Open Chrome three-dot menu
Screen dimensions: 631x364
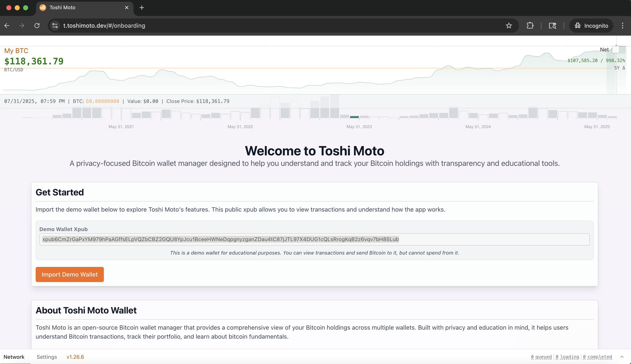[622, 26]
